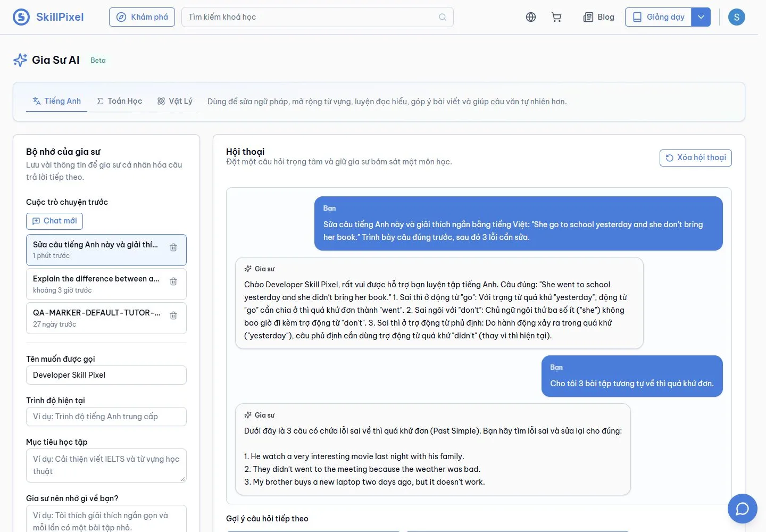This screenshot has height=532, width=766.
Task: Click exercise line 'They didn't went to the meeting'
Action: coord(362,469)
